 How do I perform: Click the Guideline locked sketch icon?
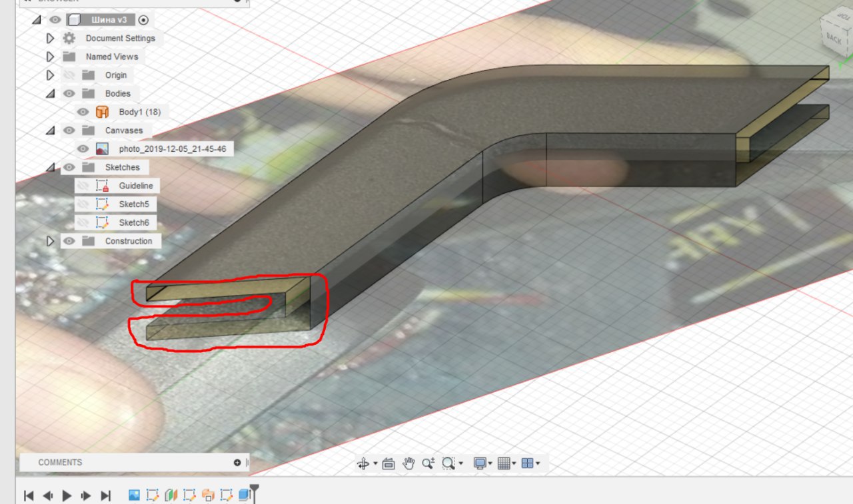[x=102, y=186]
